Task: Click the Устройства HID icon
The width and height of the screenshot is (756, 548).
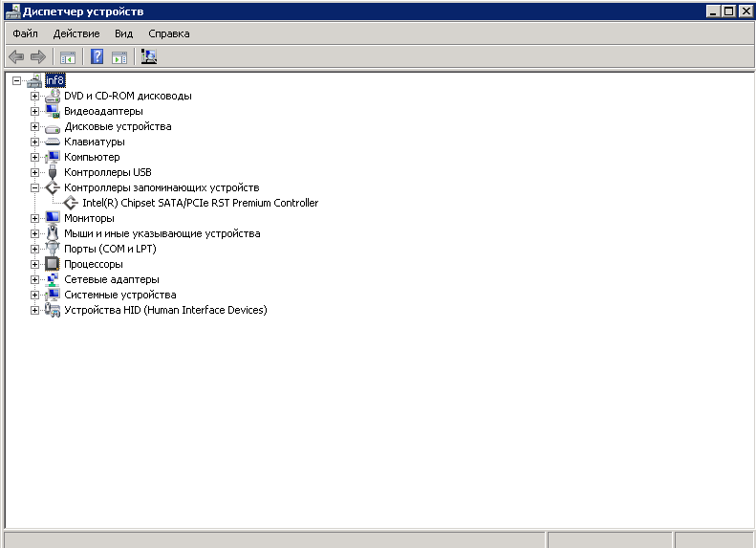Action: [52, 310]
